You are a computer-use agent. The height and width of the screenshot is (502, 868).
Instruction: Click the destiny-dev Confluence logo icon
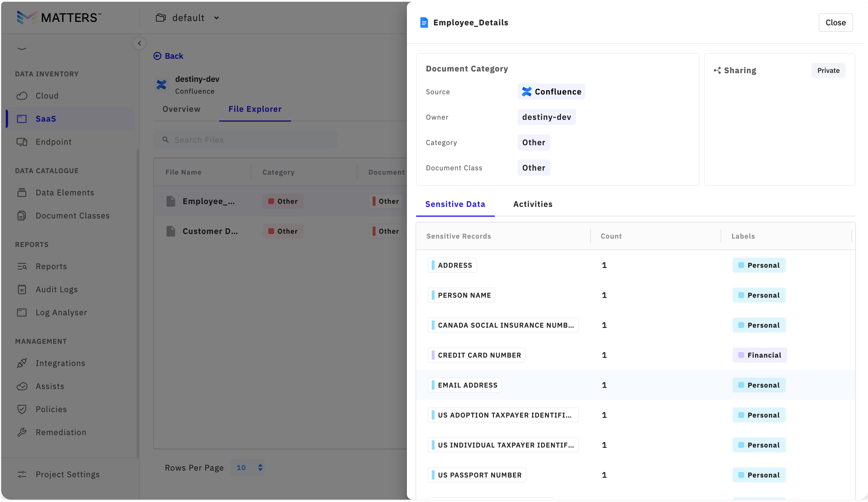[x=161, y=85]
